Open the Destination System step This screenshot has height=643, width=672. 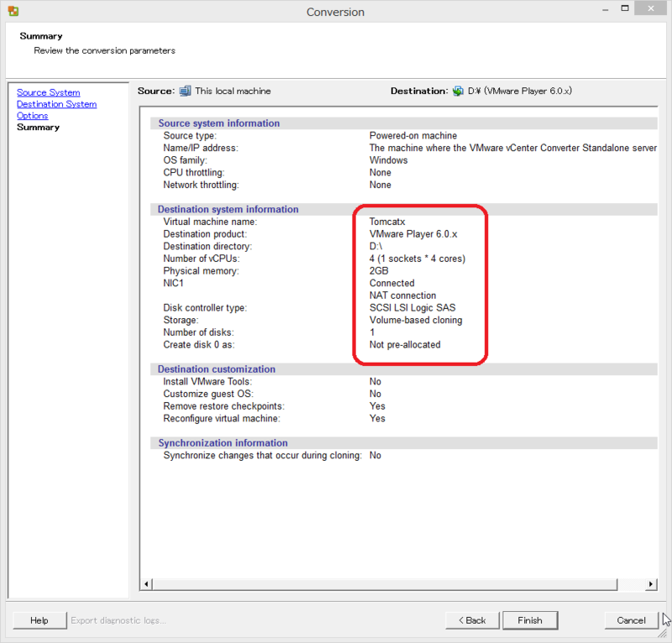pos(56,104)
